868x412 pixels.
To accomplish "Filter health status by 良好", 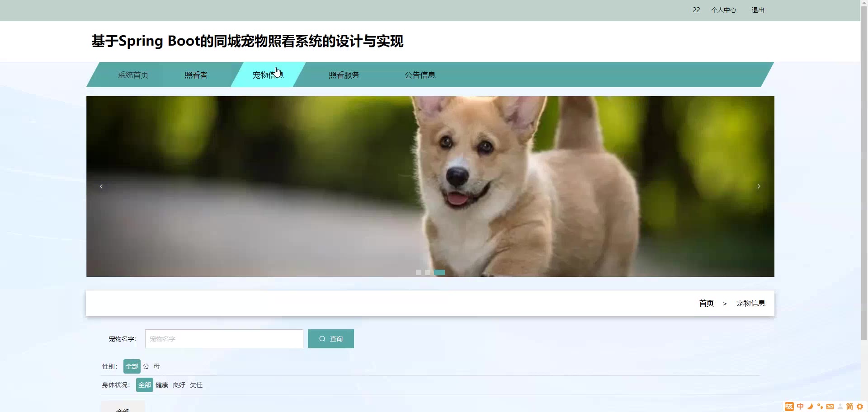I will [x=179, y=385].
